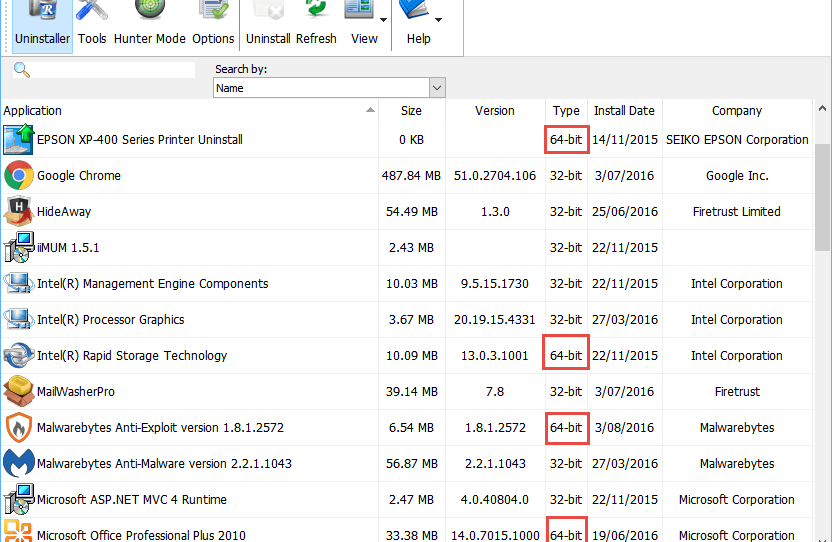
Task: Sort by the Size column header
Action: pyautogui.click(x=411, y=110)
